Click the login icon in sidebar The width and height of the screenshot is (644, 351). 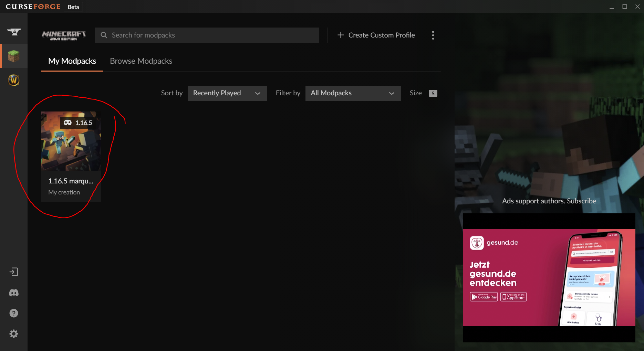point(14,272)
